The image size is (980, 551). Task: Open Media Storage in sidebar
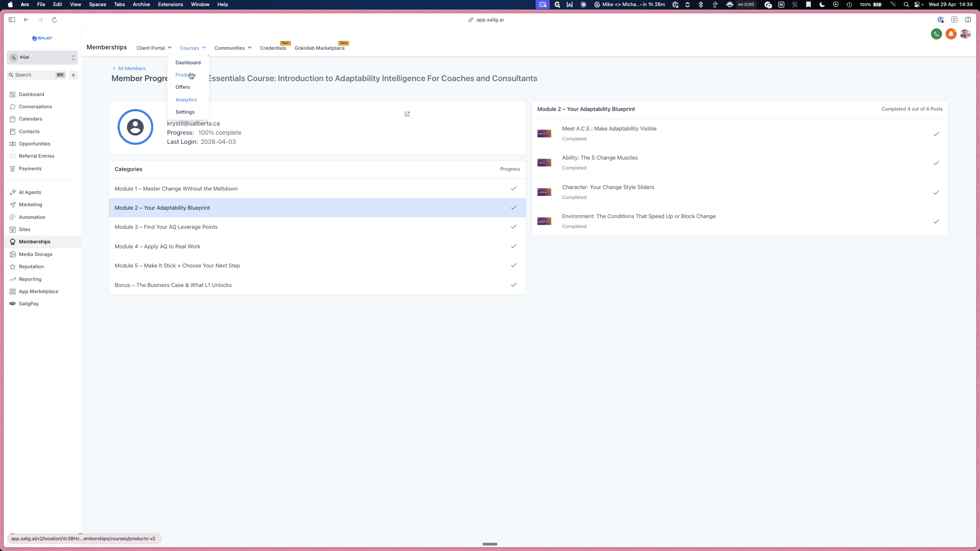click(x=35, y=254)
